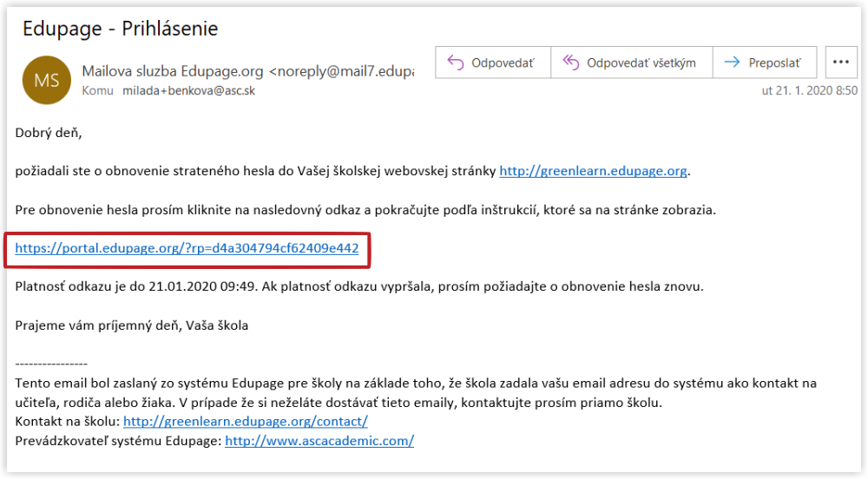Click the text Kontakt na školu:

(x=68, y=422)
